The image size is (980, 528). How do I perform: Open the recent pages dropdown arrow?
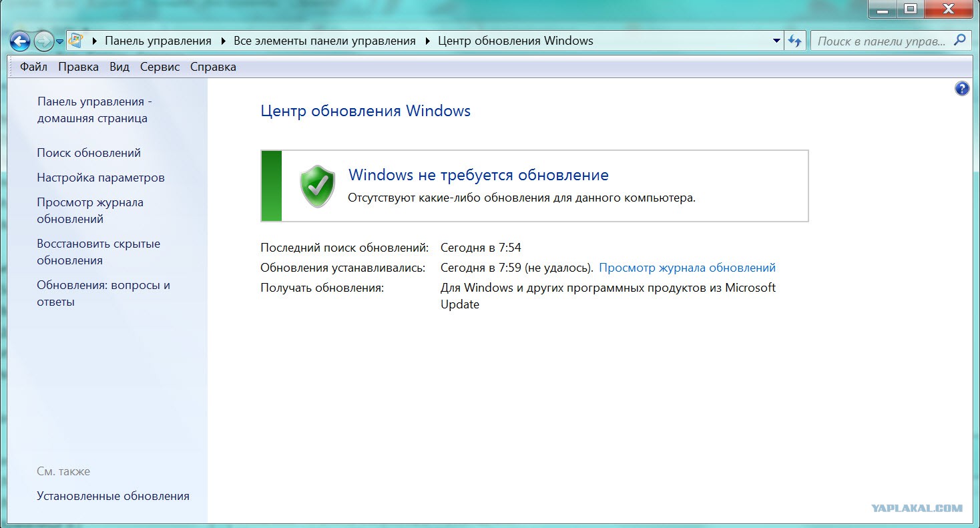click(x=60, y=41)
